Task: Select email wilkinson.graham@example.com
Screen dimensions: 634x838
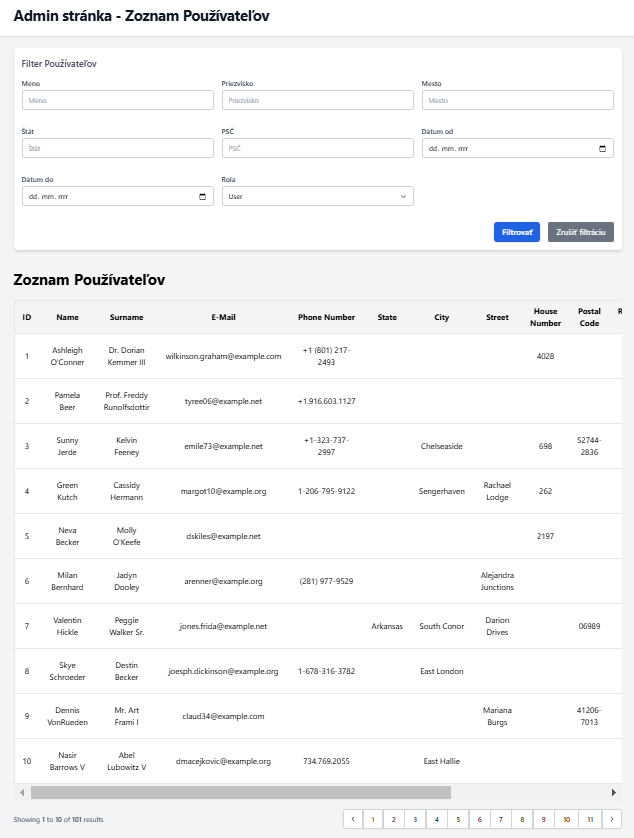Action: [x=223, y=356]
